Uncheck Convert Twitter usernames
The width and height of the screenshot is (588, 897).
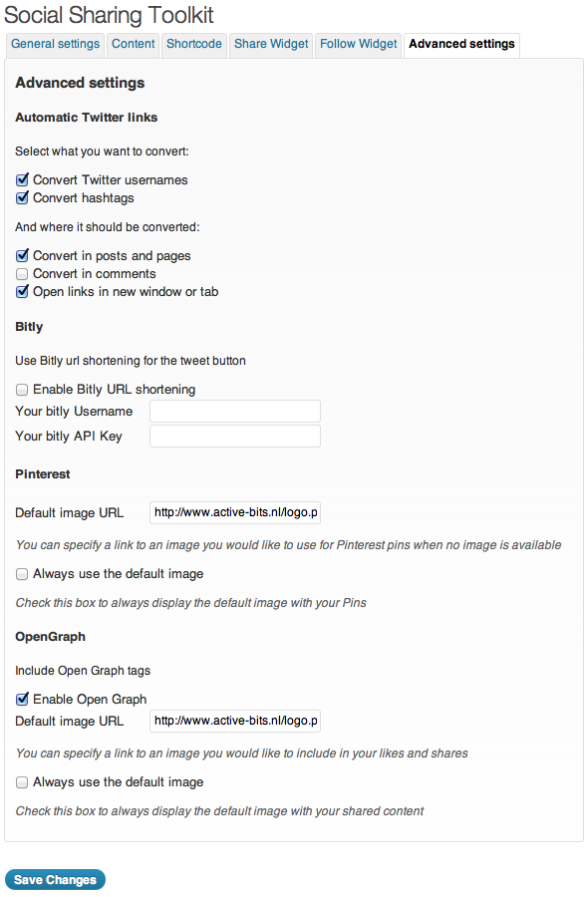coord(22,180)
